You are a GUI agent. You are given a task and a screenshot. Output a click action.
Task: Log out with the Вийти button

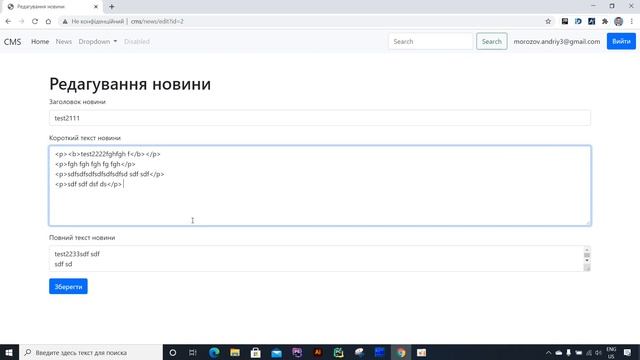[621, 42]
